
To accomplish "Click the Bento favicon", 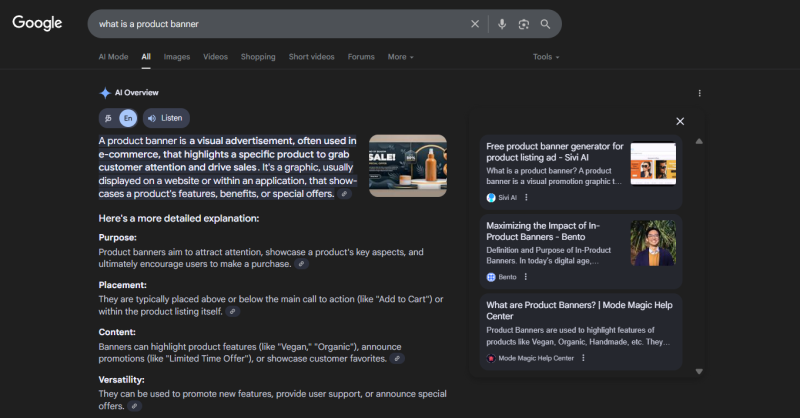I will coord(491,277).
